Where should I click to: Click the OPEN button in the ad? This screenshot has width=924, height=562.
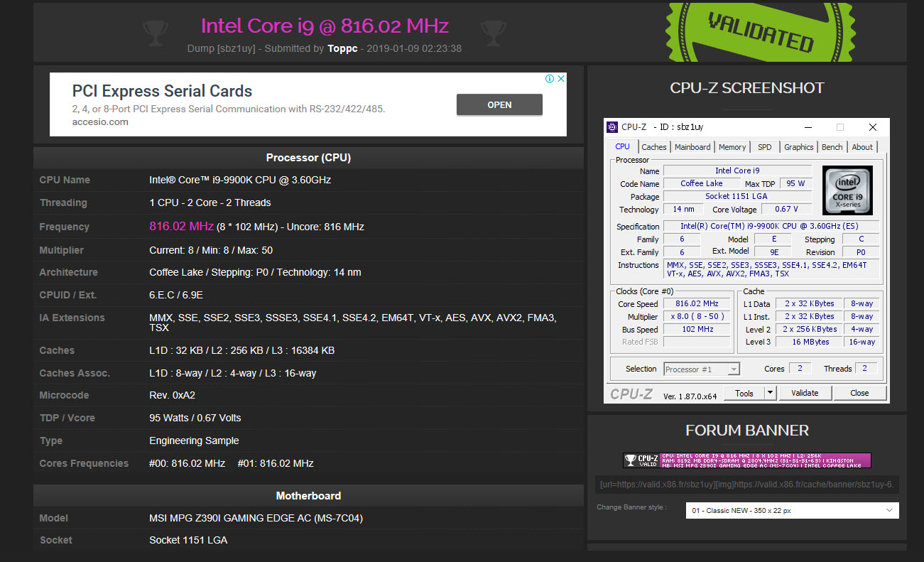click(499, 104)
